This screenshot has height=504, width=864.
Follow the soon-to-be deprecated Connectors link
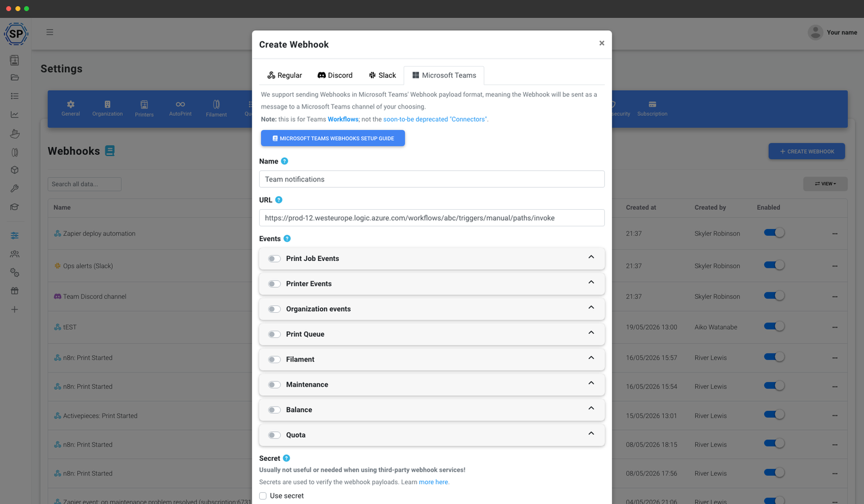[x=435, y=119]
